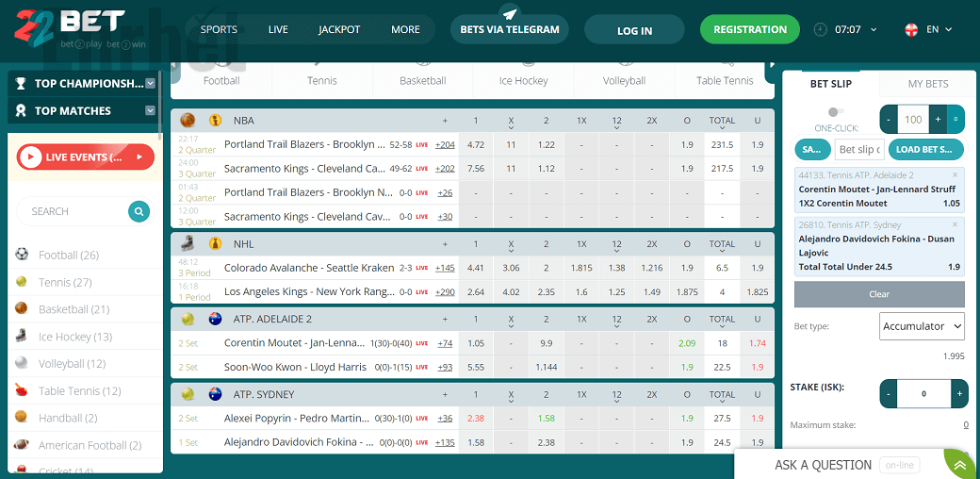Click the Clear bet slip button
The width and height of the screenshot is (980, 479).
point(879,294)
